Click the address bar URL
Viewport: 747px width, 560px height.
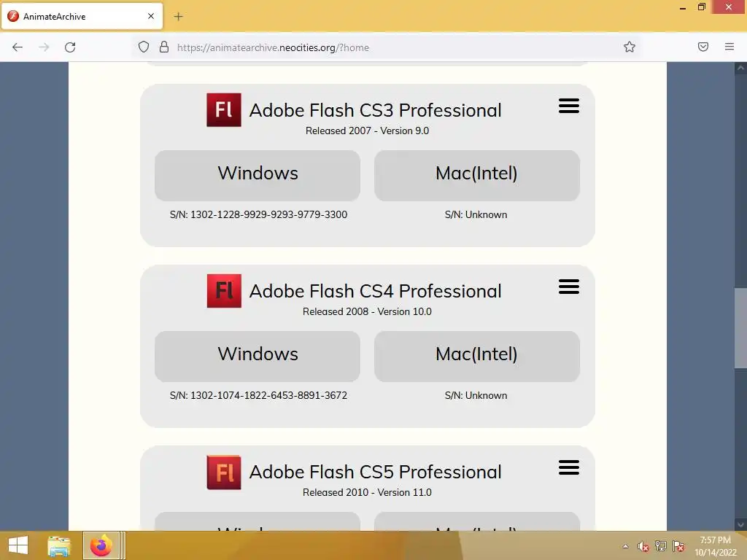(273, 47)
